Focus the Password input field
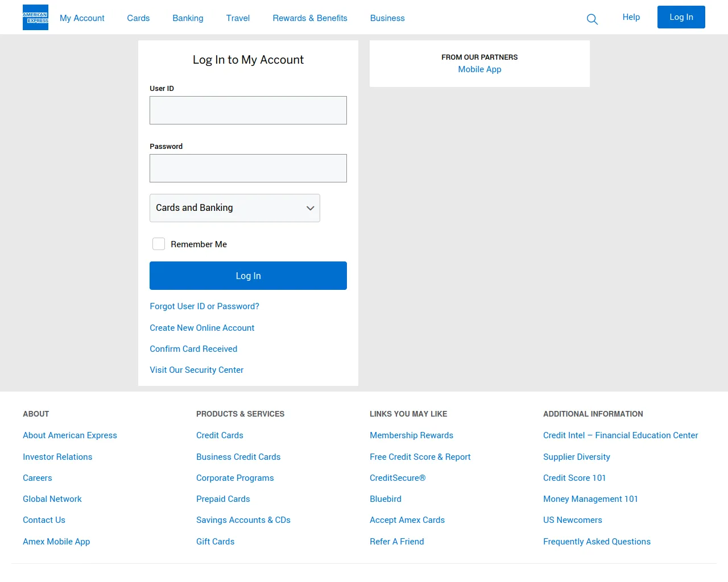The width and height of the screenshot is (728, 582). pos(248,168)
